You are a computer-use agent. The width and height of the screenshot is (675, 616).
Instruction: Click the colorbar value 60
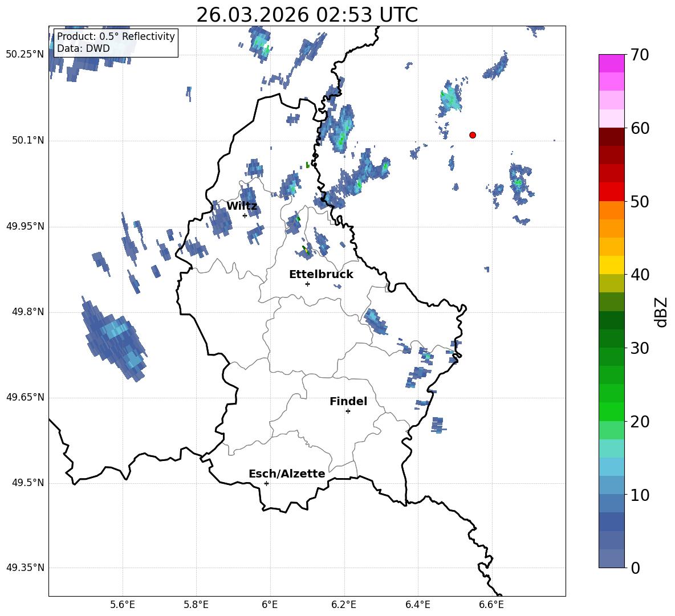tap(640, 128)
